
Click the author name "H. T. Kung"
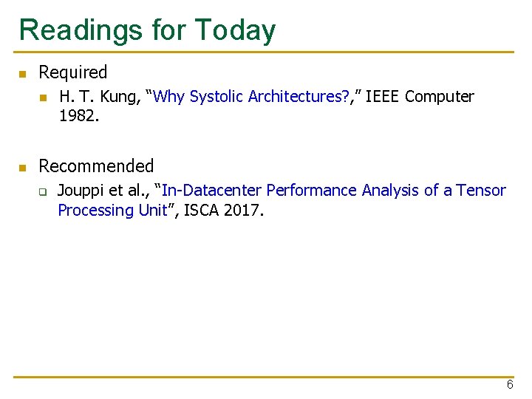click(x=100, y=97)
